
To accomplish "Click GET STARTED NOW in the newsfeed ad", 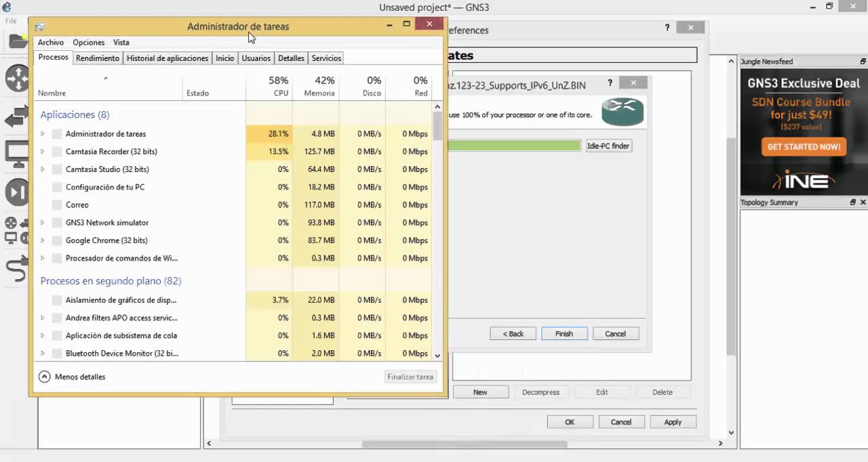I will point(804,146).
